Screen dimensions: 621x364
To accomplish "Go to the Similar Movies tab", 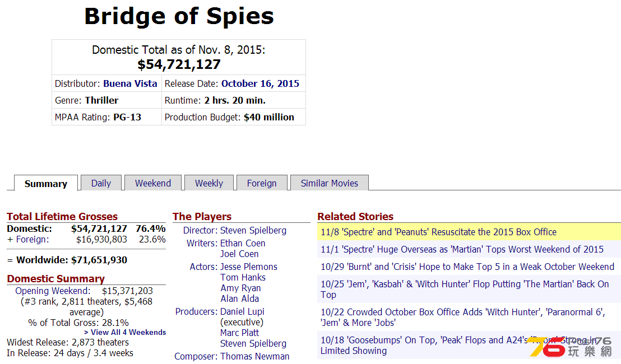I will 329,183.
